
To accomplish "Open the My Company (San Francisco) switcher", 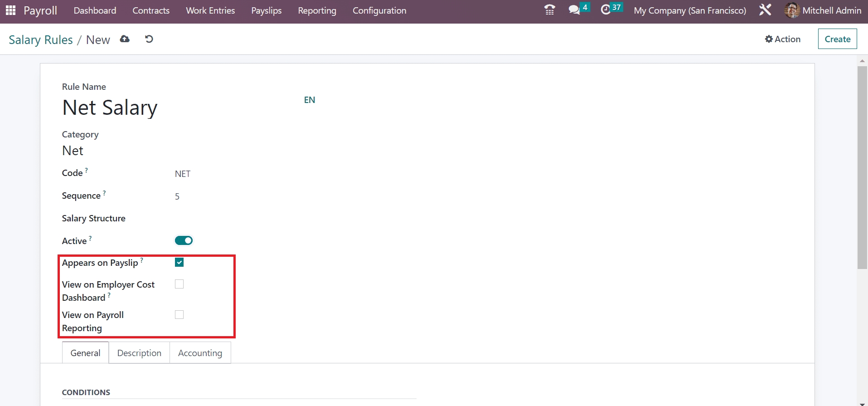I will [x=690, y=10].
